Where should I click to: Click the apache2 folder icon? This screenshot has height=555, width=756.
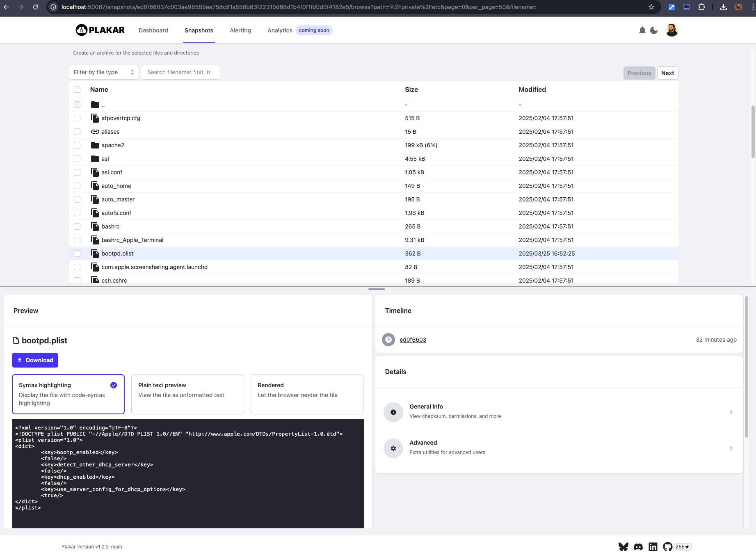(x=95, y=145)
